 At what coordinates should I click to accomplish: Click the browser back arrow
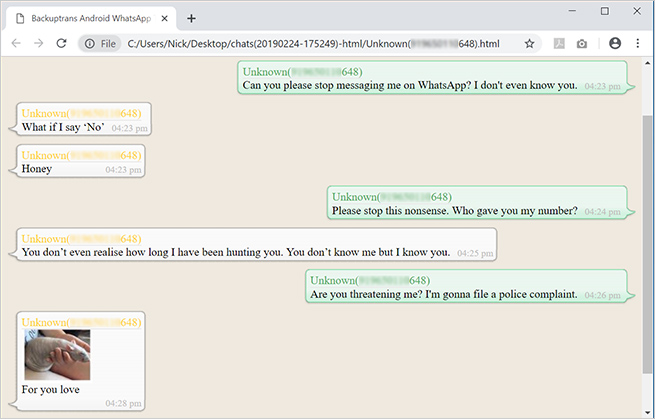[x=15, y=44]
